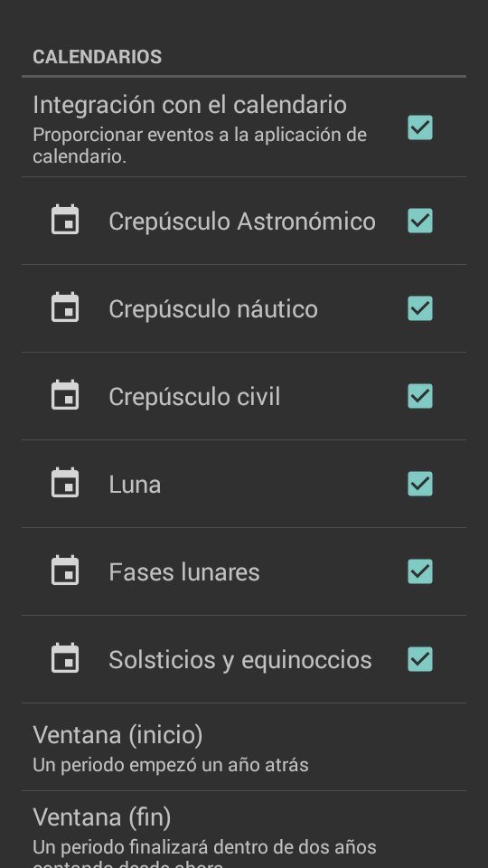Click calendar icon beside Fases lunares

point(65,571)
